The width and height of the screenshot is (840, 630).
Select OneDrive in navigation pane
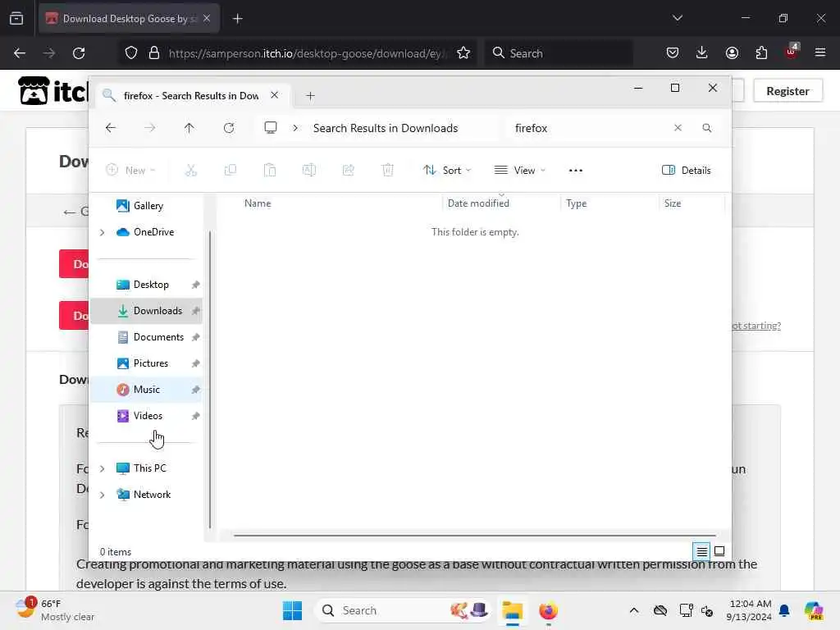[x=153, y=232]
